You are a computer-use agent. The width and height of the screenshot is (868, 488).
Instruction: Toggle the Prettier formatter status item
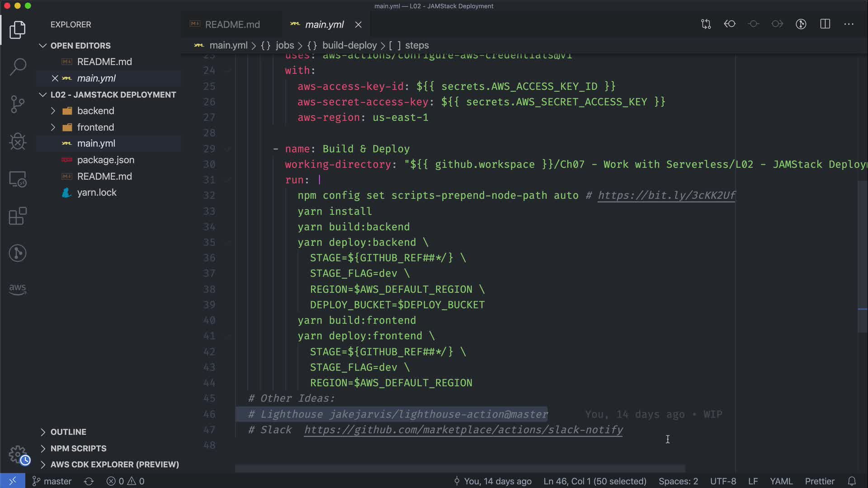819,481
